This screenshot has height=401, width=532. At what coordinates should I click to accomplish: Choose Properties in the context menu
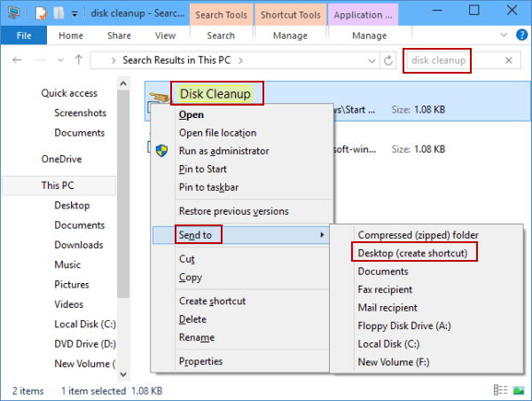pyautogui.click(x=241, y=361)
